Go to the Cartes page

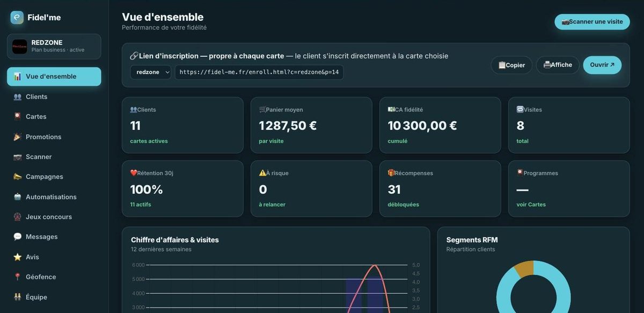(54, 117)
